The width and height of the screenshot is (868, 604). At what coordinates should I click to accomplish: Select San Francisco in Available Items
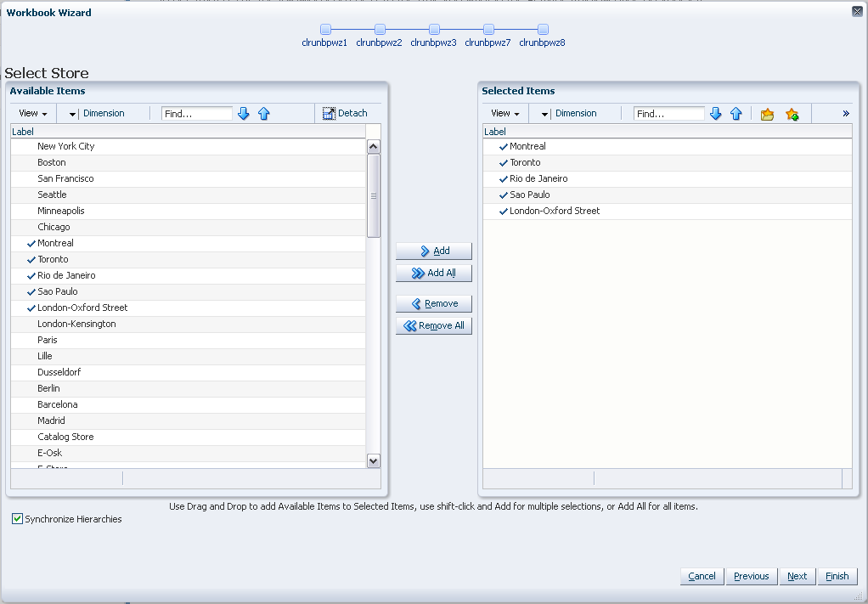pos(189,178)
